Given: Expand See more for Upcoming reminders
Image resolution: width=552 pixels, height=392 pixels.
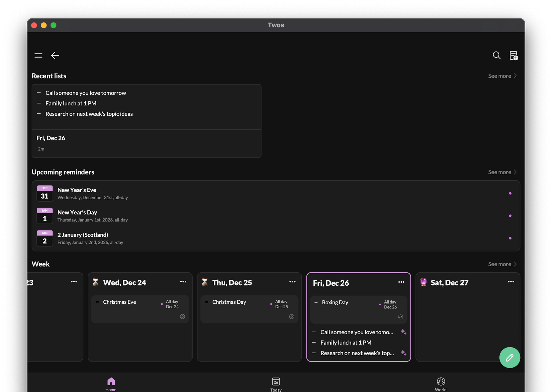Looking at the screenshot, I should pyautogui.click(x=502, y=172).
